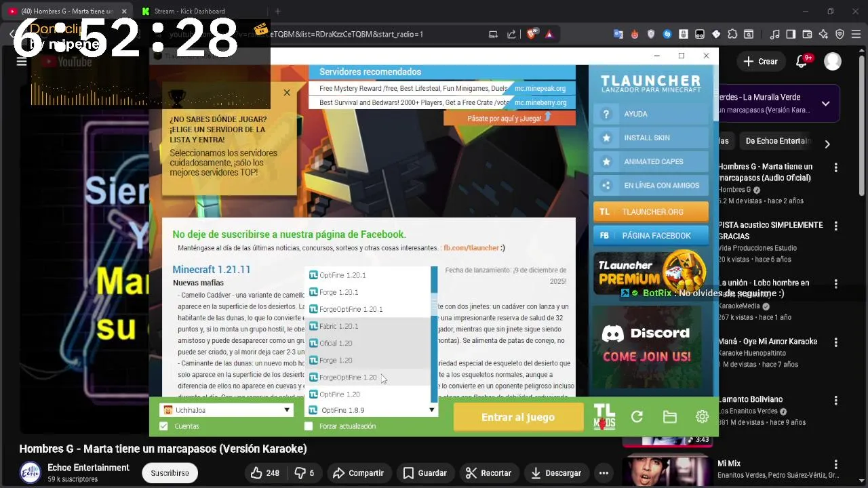Click TLAUNCHER.ORG button

point(651,211)
